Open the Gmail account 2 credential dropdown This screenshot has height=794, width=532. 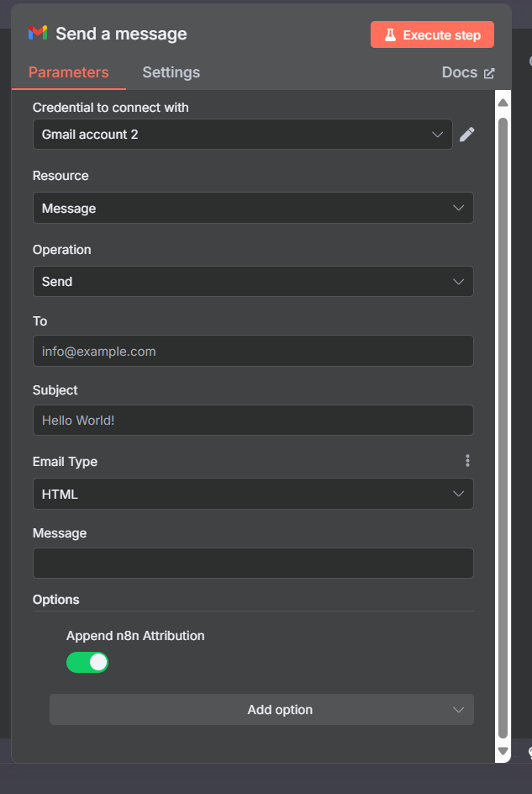(x=242, y=135)
